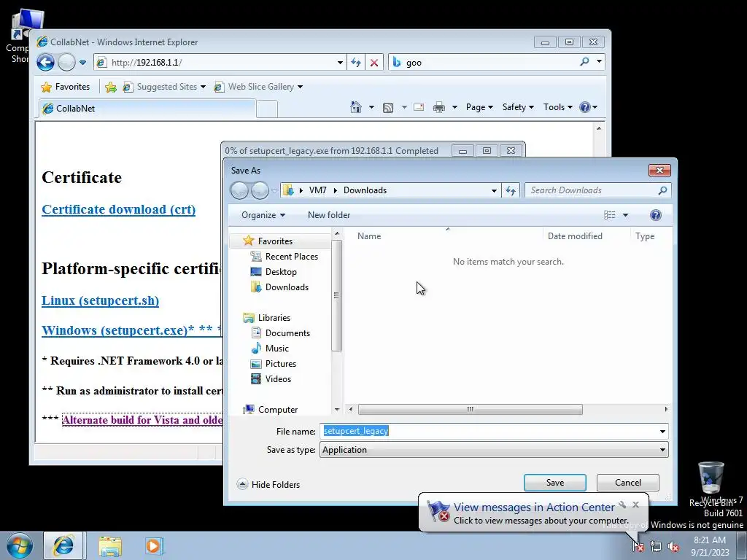
Task: Click the Save As dialog help icon
Action: (656, 215)
